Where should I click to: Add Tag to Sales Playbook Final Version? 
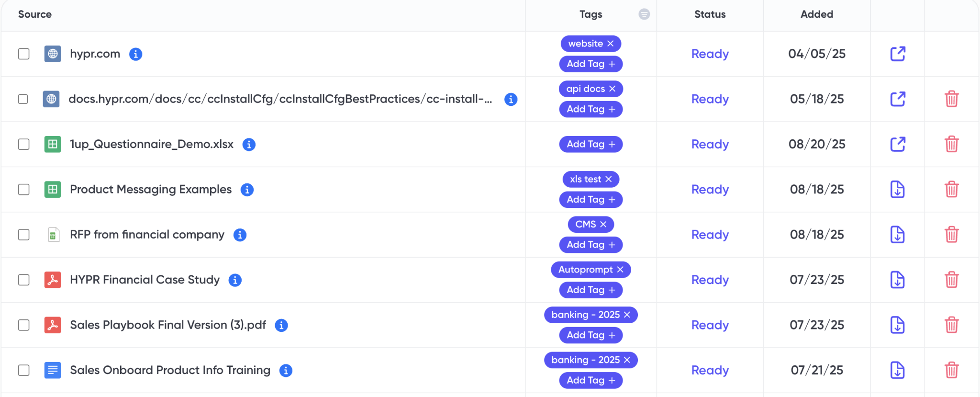coord(591,335)
